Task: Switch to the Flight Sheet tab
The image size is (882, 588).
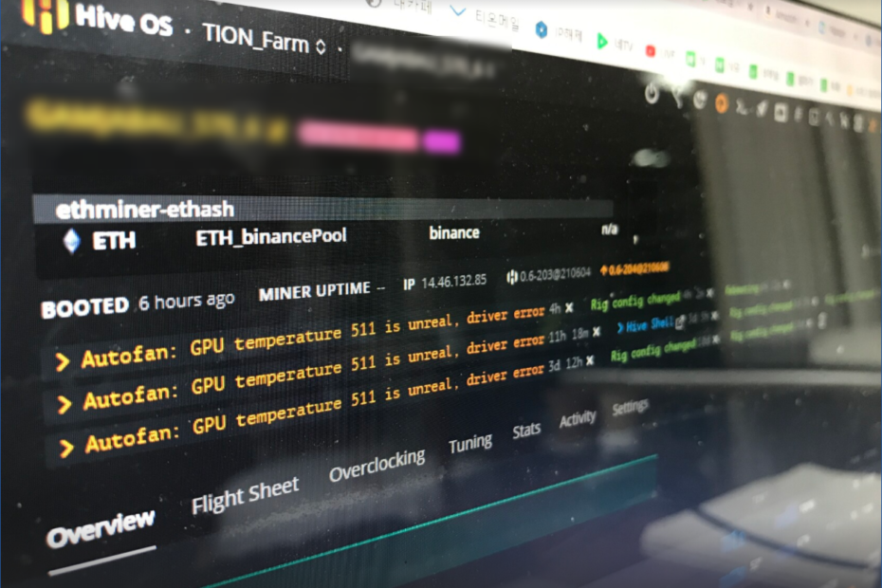Action: click(245, 495)
